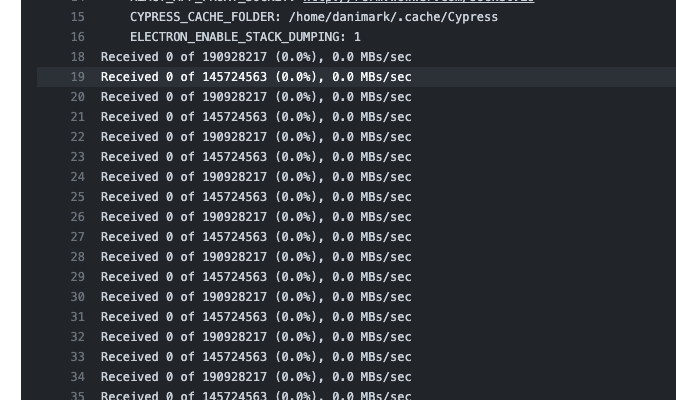
Task: Select the log message on line 24
Action: coord(256,177)
